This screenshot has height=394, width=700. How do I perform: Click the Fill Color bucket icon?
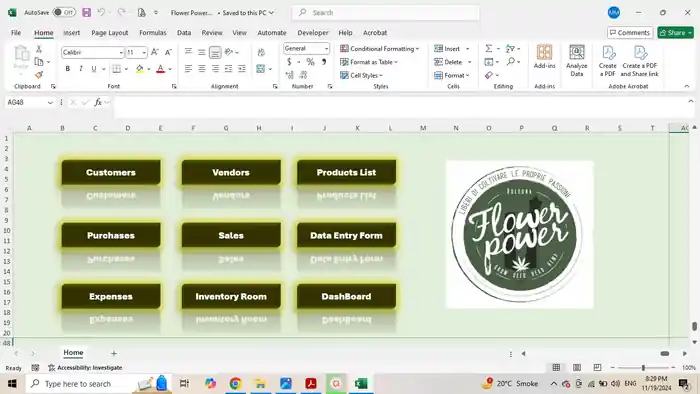[140, 69]
